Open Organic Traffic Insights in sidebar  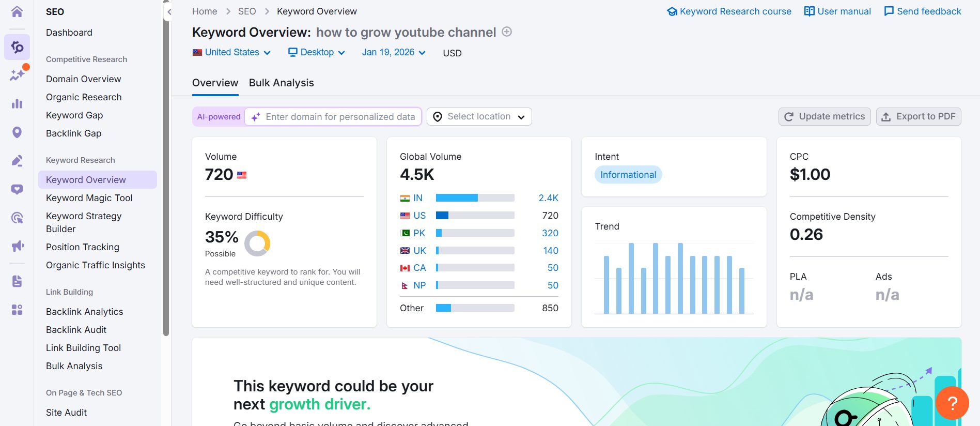pyautogui.click(x=96, y=265)
